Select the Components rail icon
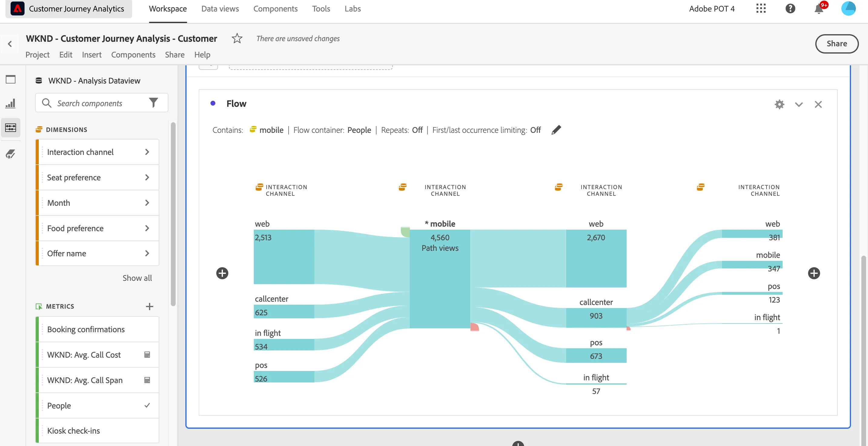 click(11, 128)
